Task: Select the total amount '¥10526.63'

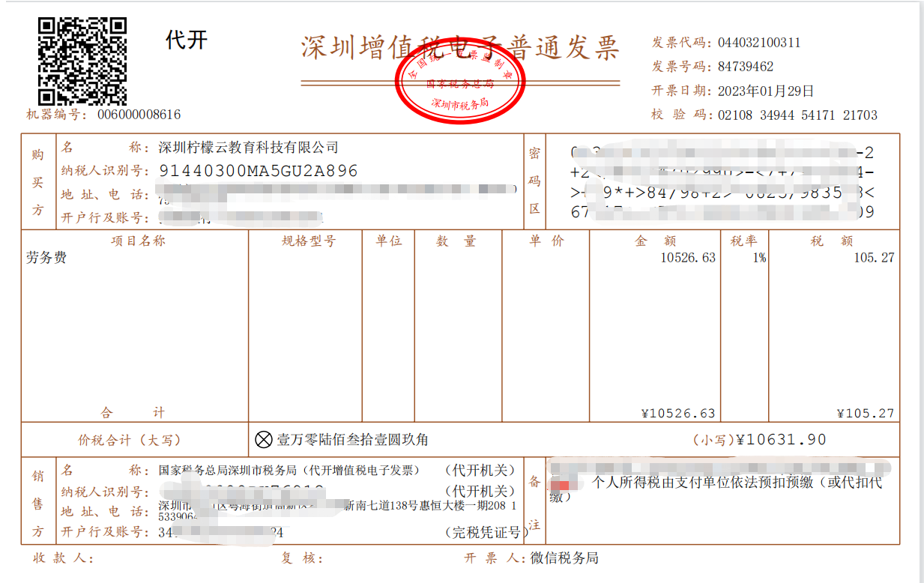Action: [678, 414]
